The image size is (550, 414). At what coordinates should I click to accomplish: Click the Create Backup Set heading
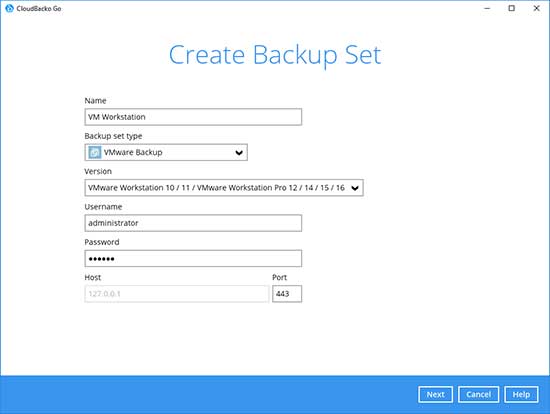pyautogui.click(x=275, y=55)
